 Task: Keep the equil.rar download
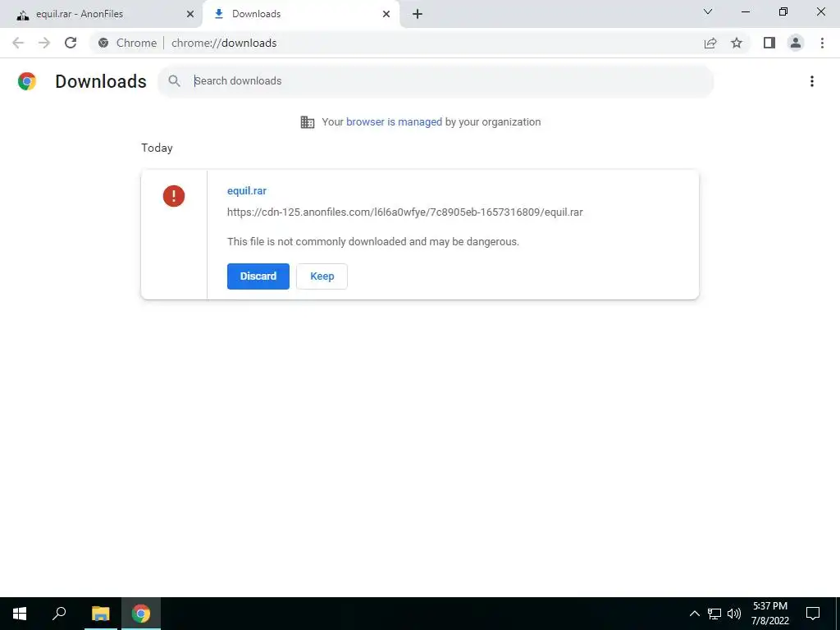pyautogui.click(x=322, y=276)
